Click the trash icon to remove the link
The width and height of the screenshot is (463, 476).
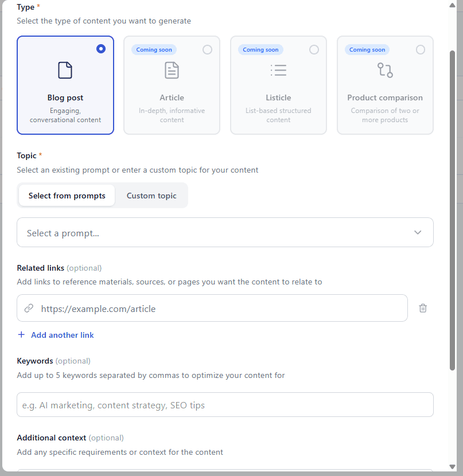(x=423, y=308)
